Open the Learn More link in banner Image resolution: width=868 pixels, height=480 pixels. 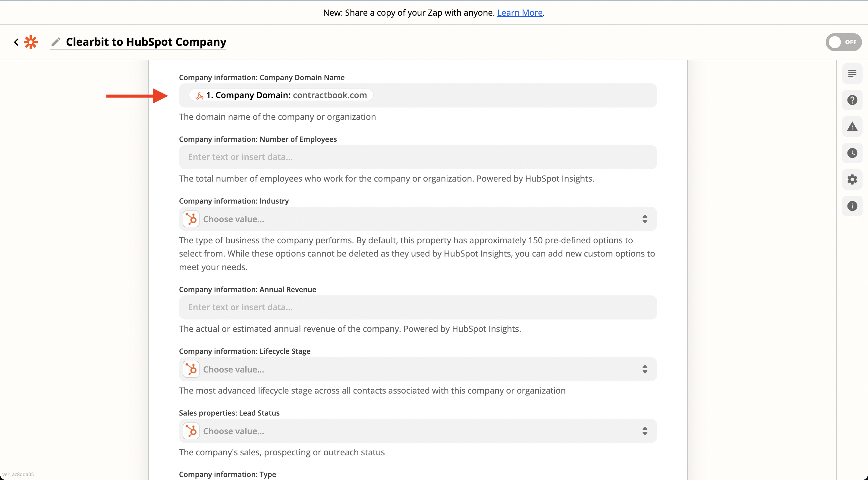point(520,12)
